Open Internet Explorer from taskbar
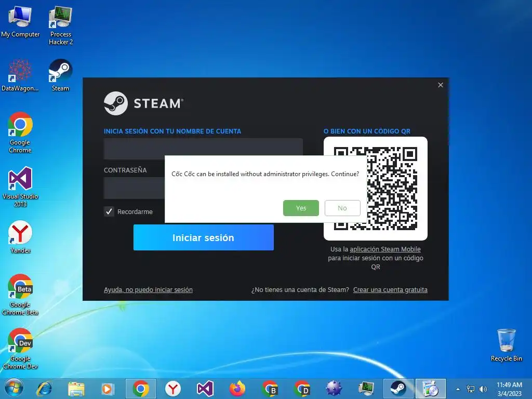This screenshot has width=532, height=399. tap(45, 389)
